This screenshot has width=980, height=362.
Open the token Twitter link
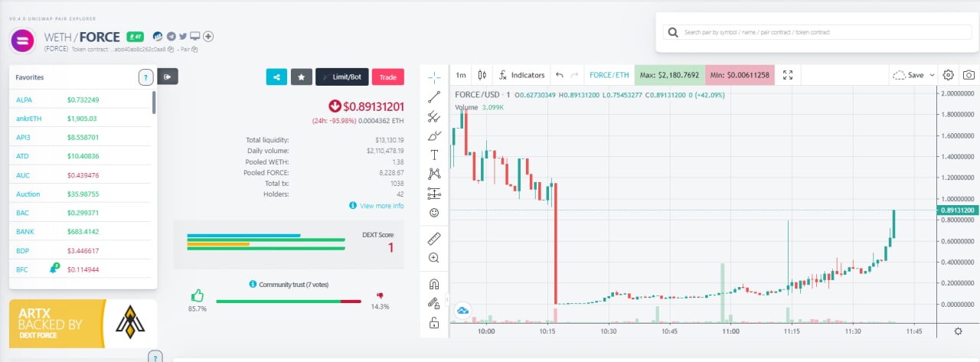[x=184, y=36]
